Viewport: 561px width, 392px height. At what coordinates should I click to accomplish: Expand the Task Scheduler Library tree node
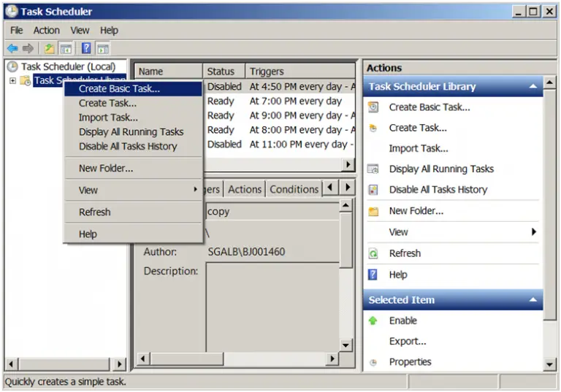[x=13, y=80]
